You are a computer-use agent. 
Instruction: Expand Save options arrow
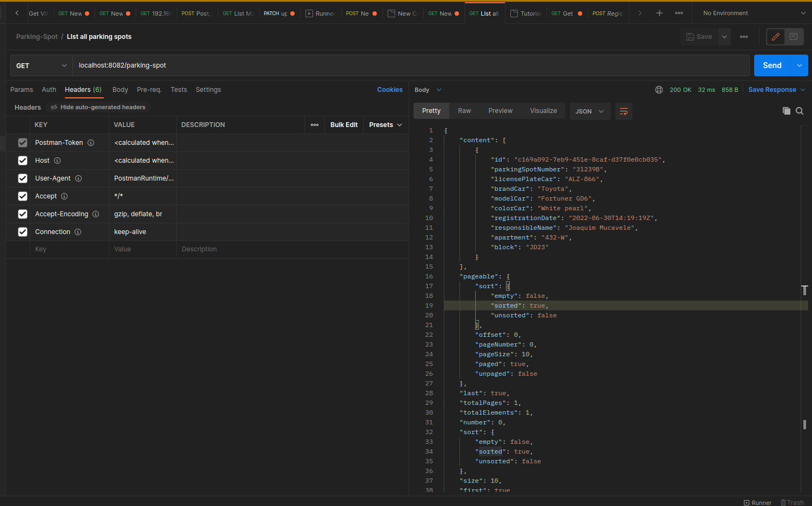pyautogui.click(x=724, y=37)
